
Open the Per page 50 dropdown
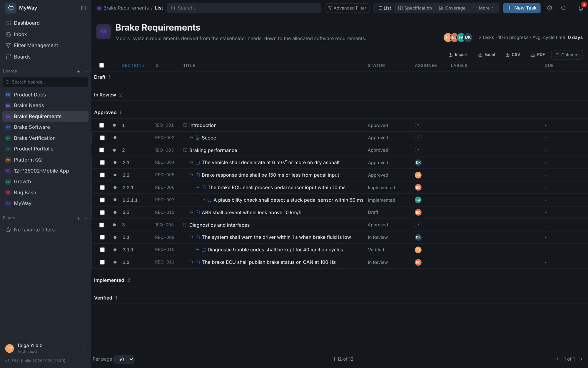(124, 359)
